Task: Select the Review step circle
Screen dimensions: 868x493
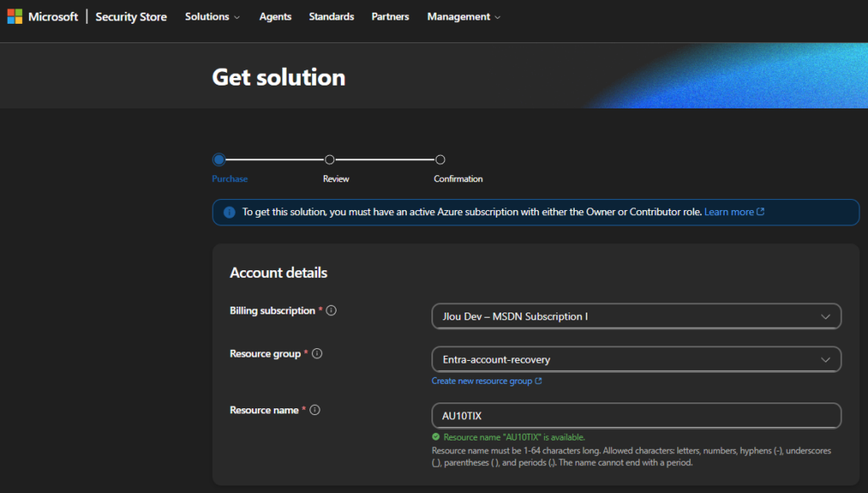Action: tap(330, 159)
